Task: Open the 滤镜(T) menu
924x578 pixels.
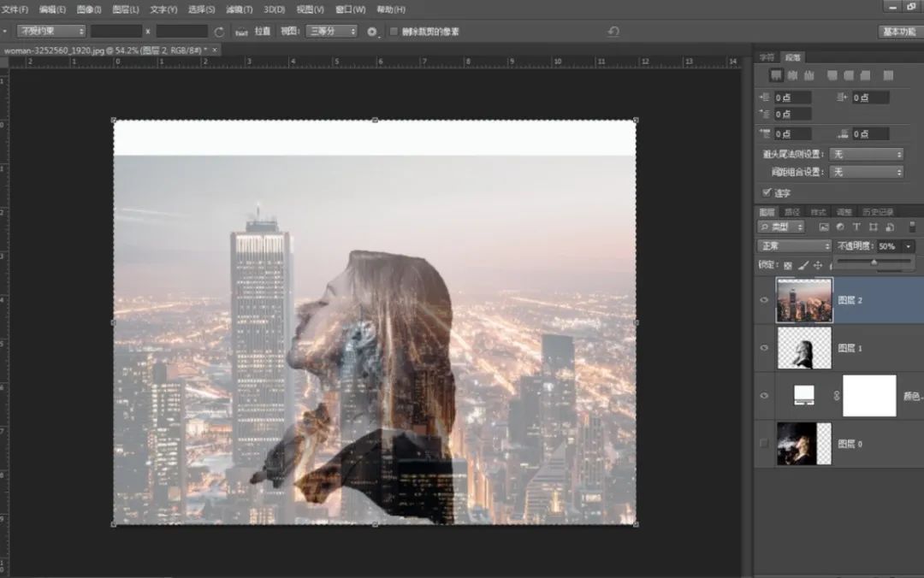Action: (240, 9)
